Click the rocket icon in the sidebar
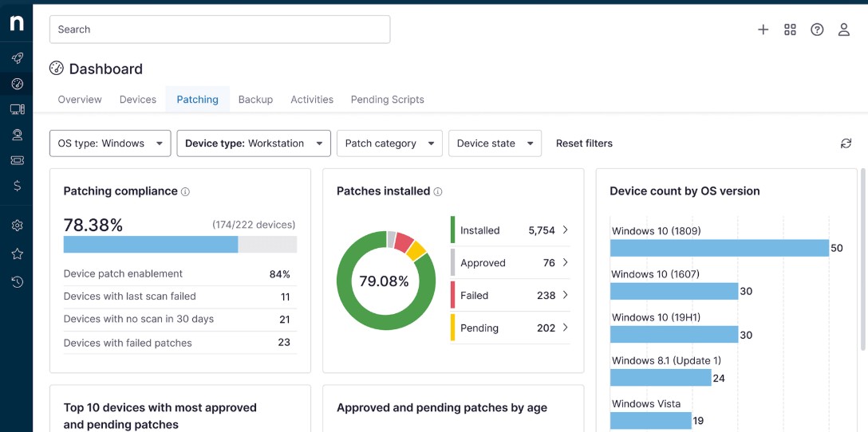Image resolution: width=868 pixels, height=432 pixels. 17,58
